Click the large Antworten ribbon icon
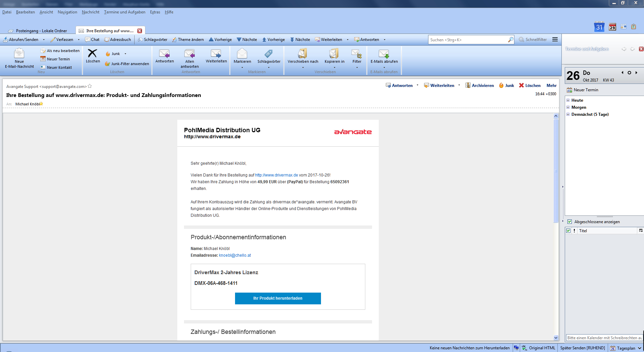Viewport: 644px width, 352px height. click(x=165, y=53)
